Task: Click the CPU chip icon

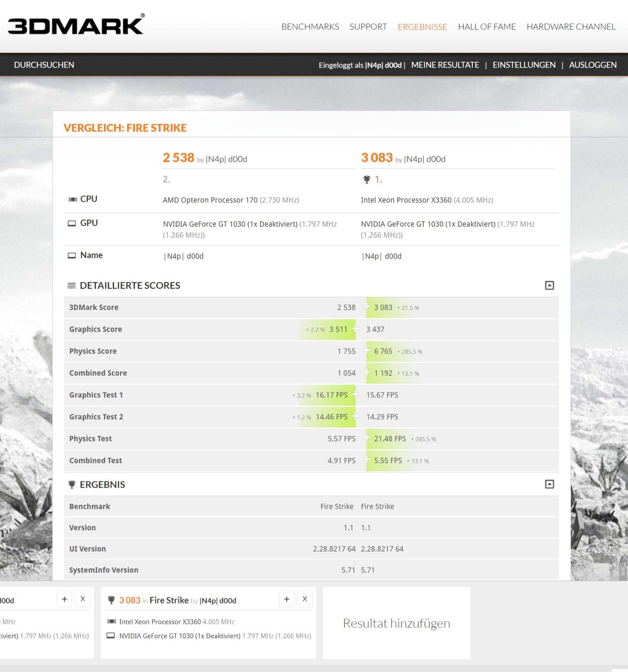Action: click(72, 199)
